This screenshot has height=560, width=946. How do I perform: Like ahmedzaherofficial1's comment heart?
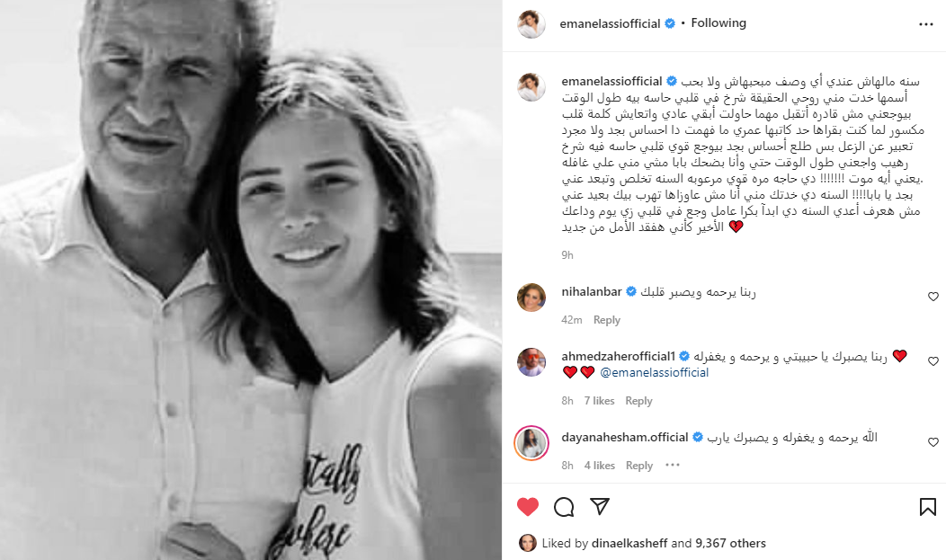(x=933, y=361)
